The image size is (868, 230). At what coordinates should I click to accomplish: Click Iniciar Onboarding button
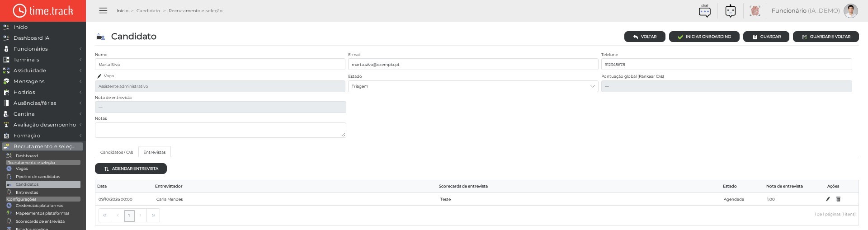[704, 37]
